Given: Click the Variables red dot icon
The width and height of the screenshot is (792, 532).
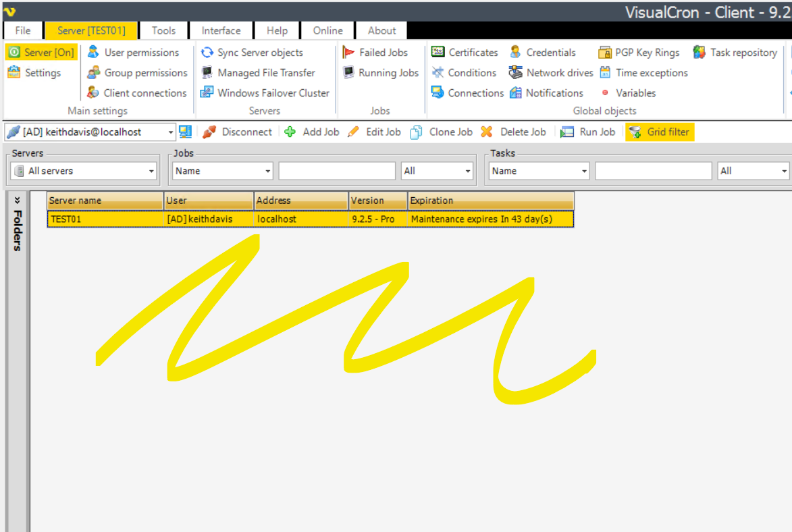Looking at the screenshot, I should (605, 92).
